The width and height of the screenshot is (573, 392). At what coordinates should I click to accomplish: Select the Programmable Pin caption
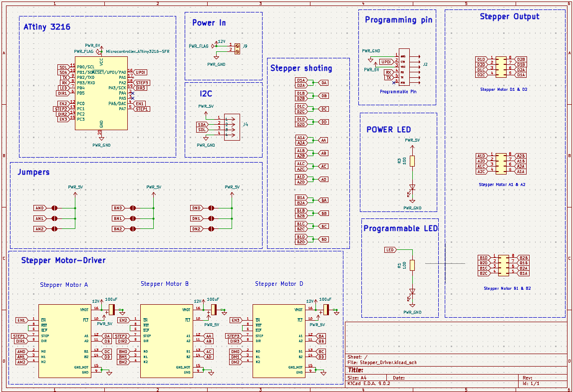tap(398, 92)
